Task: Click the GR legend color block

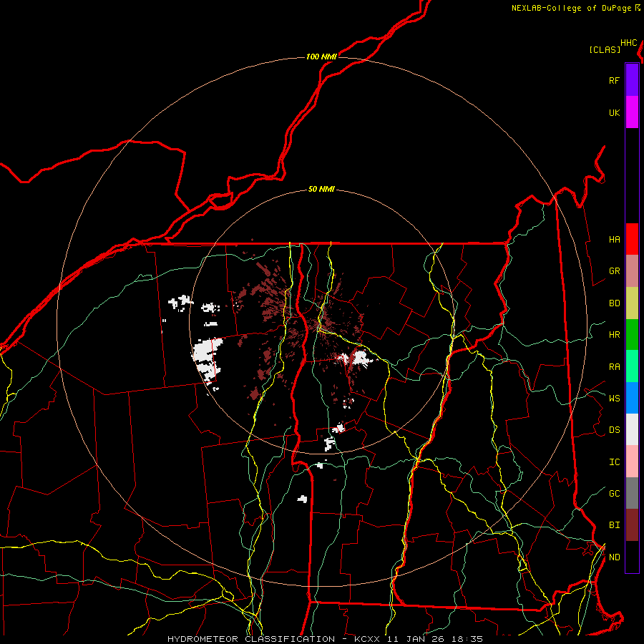Action: click(x=632, y=270)
